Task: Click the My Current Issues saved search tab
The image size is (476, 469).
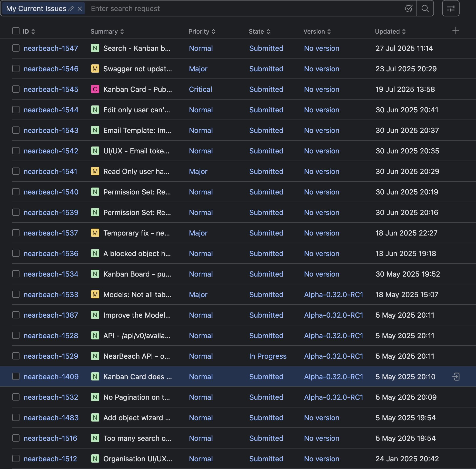Action: pos(36,9)
